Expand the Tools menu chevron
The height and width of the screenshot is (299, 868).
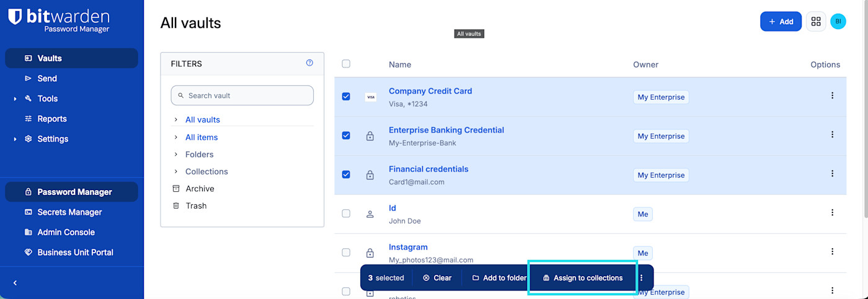pyautogui.click(x=15, y=99)
